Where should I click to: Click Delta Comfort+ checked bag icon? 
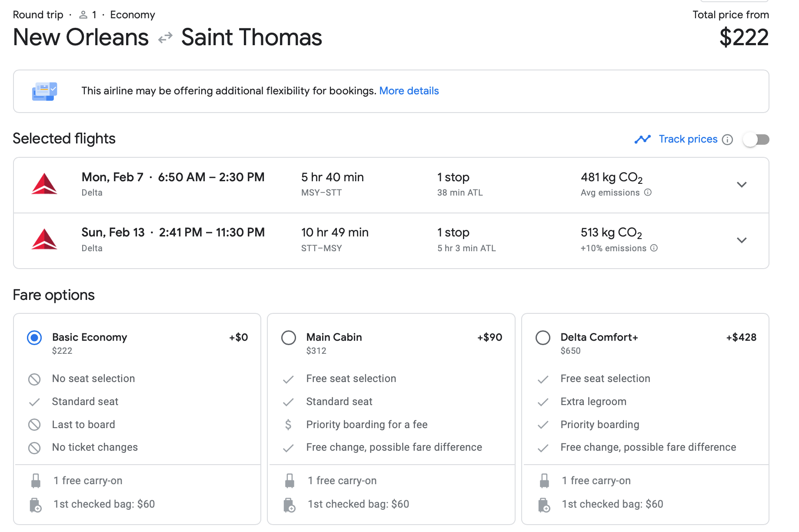pos(544,505)
